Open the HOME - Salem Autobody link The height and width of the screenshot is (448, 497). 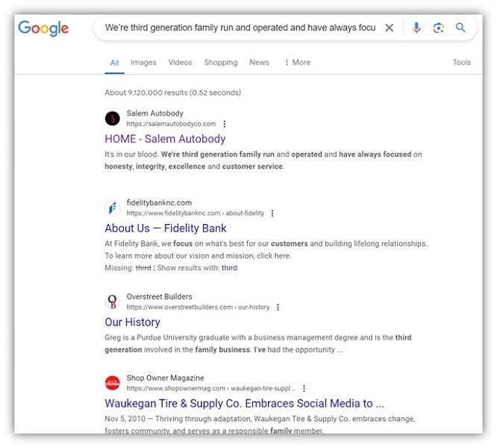click(165, 139)
